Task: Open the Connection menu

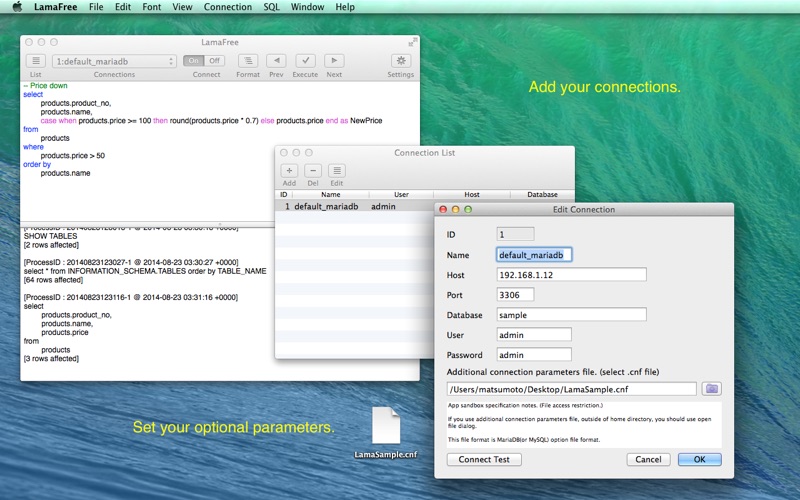Action: [x=228, y=7]
